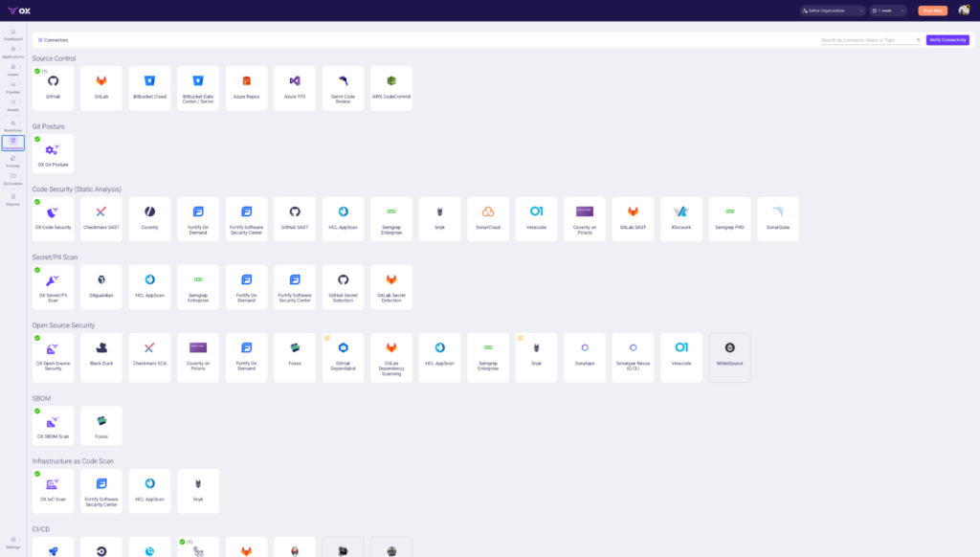Open the Entire Organization scope dropdown
This screenshot has height=557, width=980.
point(832,11)
